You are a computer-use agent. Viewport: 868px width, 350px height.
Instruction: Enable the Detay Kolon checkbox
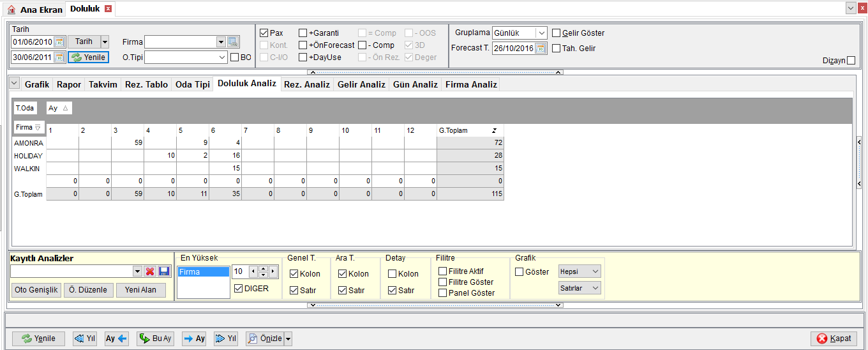pos(393,273)
